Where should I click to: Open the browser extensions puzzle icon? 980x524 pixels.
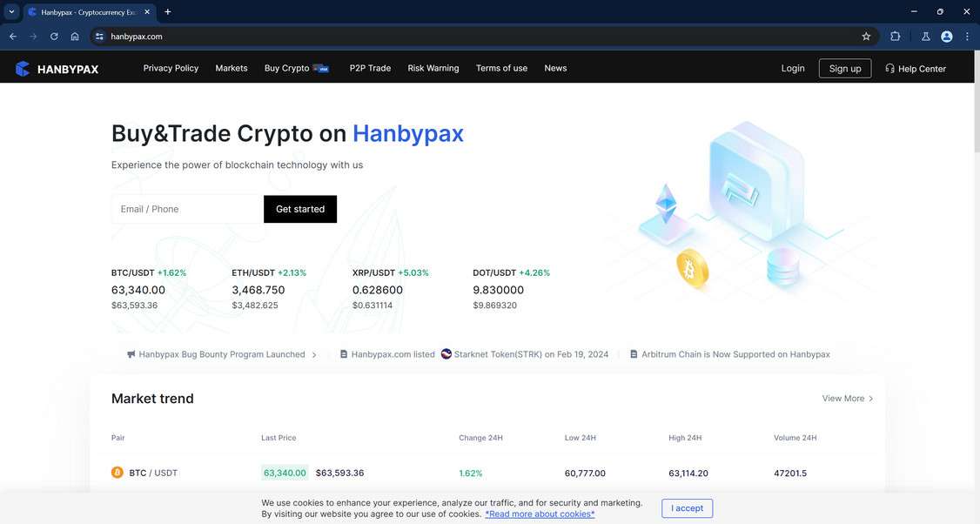895,37
